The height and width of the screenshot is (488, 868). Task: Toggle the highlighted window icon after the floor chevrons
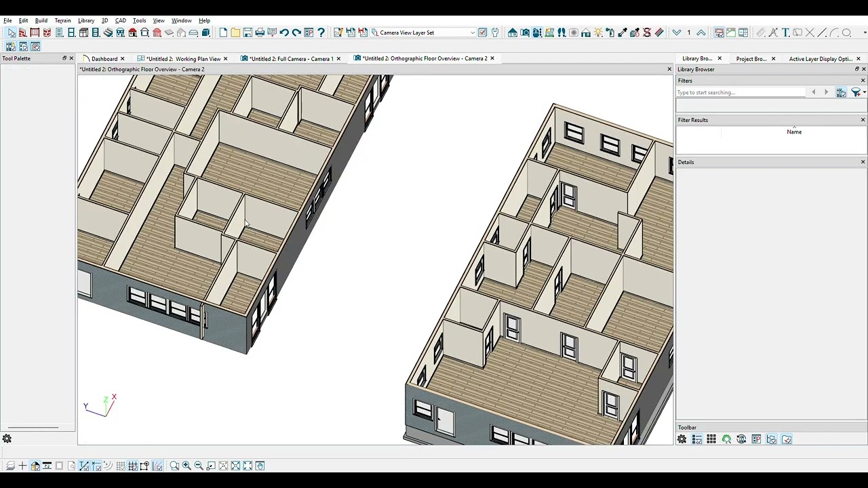(719, 33)
